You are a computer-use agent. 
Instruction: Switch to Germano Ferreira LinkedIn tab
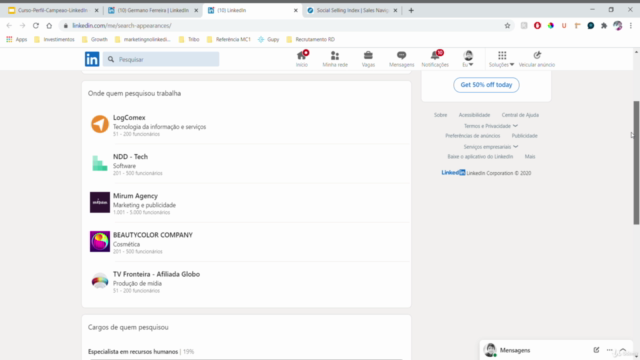pos(153,10)
